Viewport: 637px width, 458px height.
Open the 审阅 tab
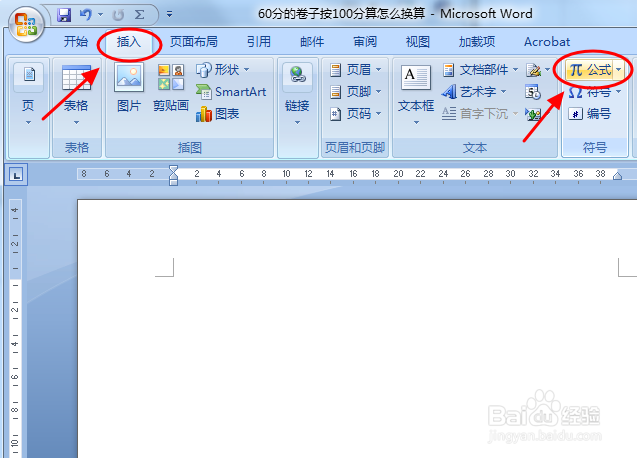(365, 41)
